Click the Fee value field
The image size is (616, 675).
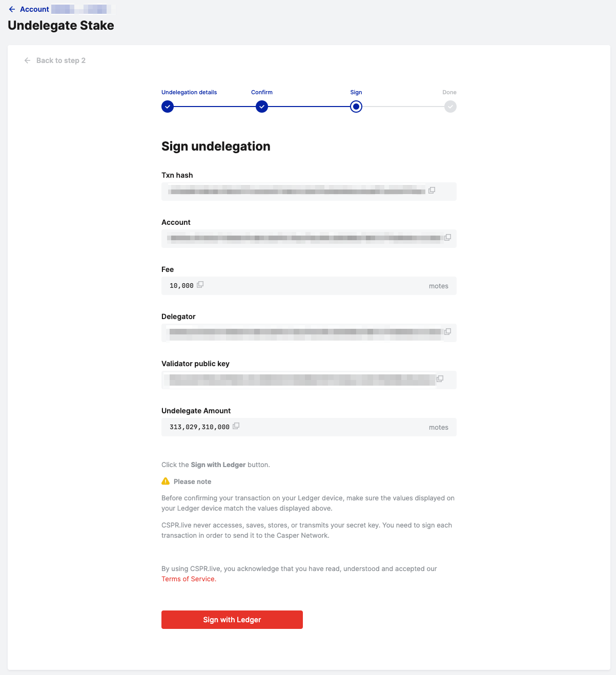coord(307,286)
